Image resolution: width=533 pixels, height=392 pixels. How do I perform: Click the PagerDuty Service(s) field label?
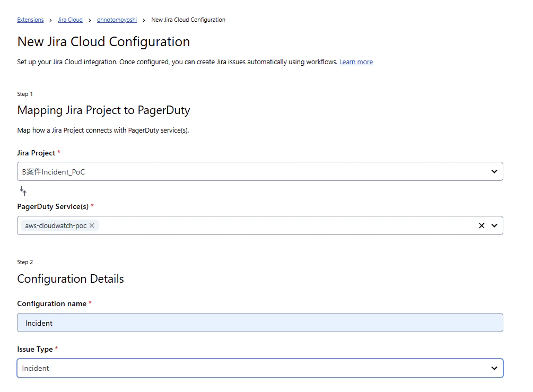tap(53, 207)
